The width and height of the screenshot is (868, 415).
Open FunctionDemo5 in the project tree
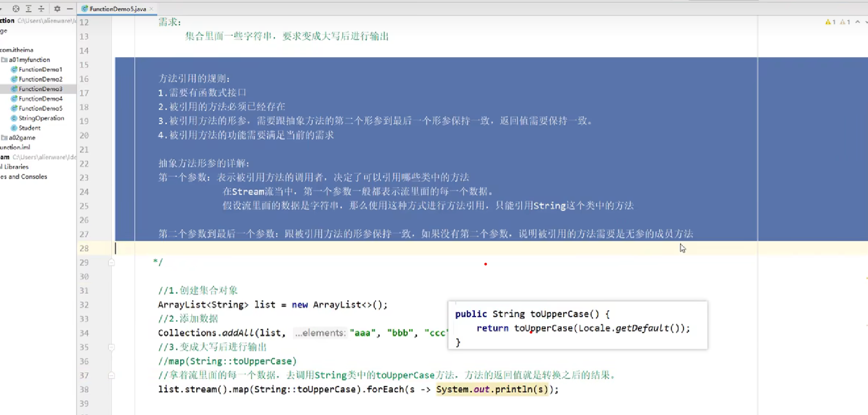coord(40,108)
